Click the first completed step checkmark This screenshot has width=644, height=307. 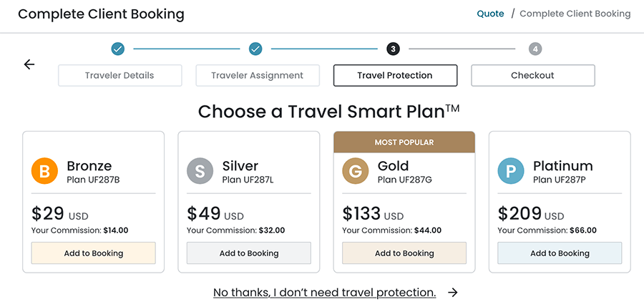118,49
